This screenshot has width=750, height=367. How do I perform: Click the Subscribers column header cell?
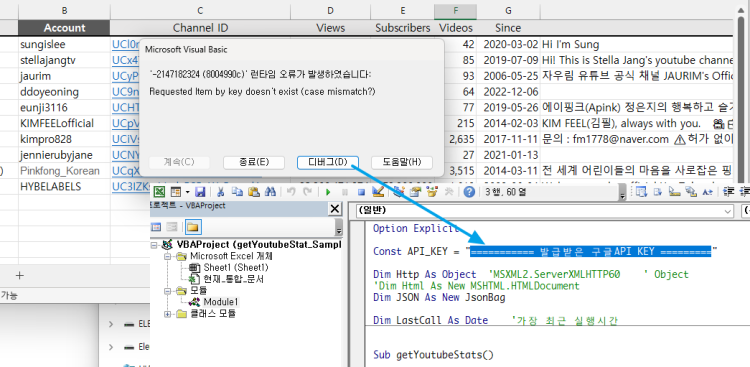(x=402, y=28)
